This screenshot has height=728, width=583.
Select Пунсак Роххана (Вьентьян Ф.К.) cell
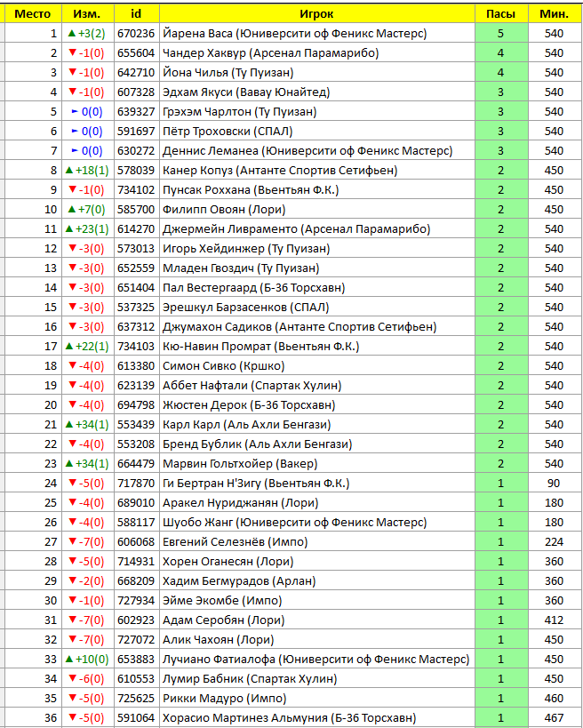316,190
